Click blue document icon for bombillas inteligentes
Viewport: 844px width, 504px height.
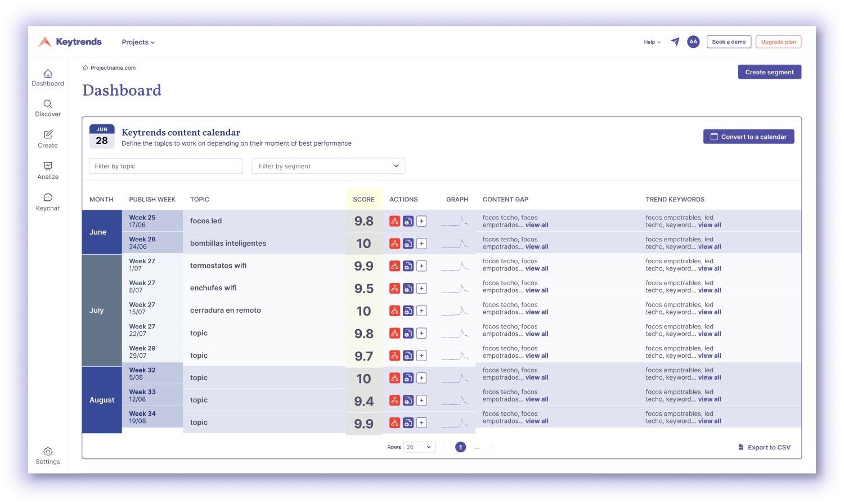pos(408,244)
